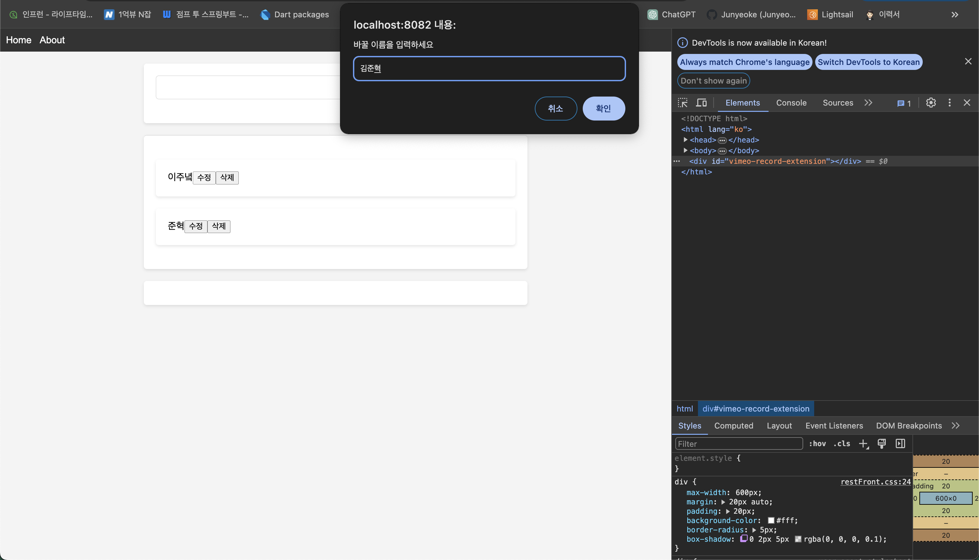Toggle the :hov element state panel
979x560 pixels.
(817, 443)
